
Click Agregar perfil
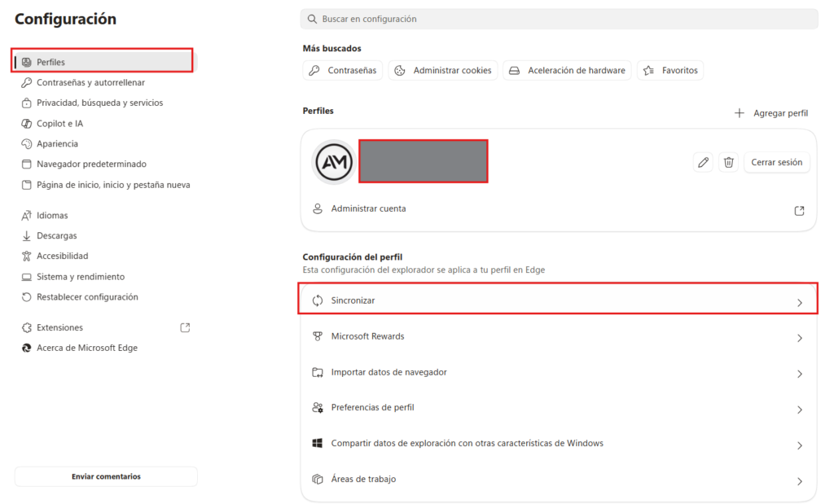[x=771, y=113]
